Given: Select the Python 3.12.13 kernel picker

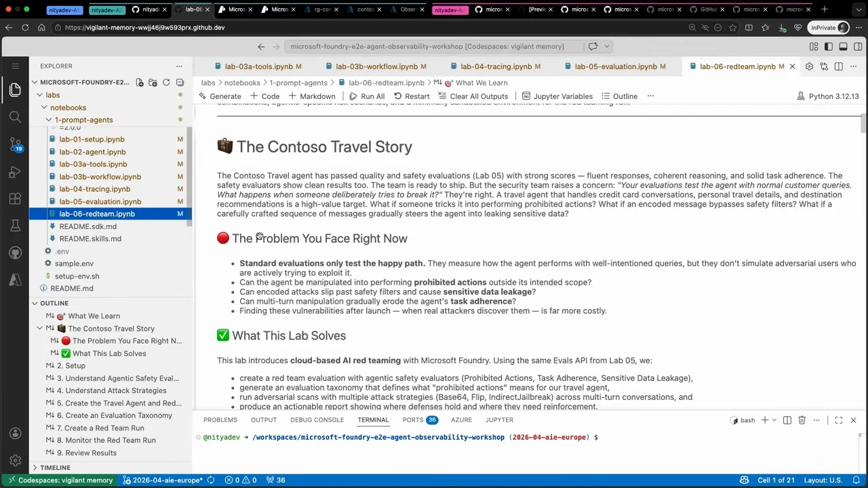Looking at the screenshot, I should click(x=827, y=96).
